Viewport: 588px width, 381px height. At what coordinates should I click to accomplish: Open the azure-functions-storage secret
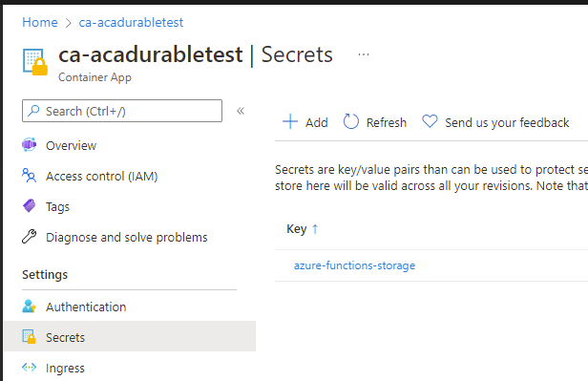tap(354, 265)
